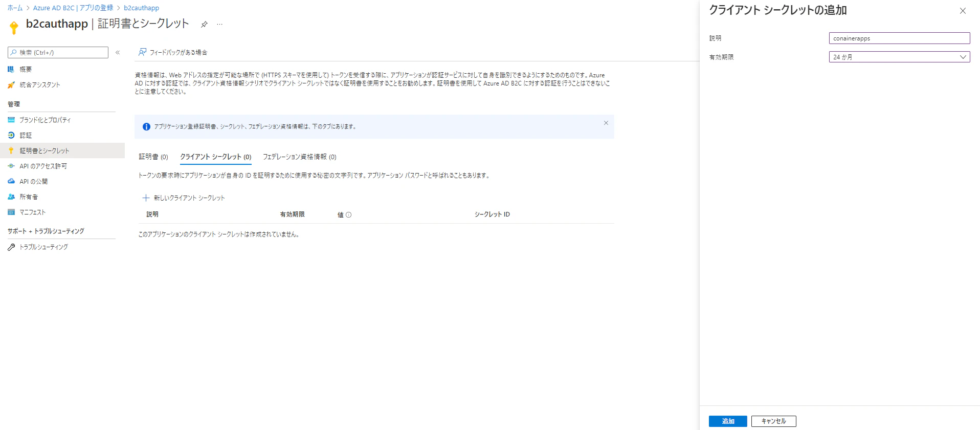Screen dimensions: 980x430
Task: Click the 認証 icon in sidebar
Action: pos(11,135)
